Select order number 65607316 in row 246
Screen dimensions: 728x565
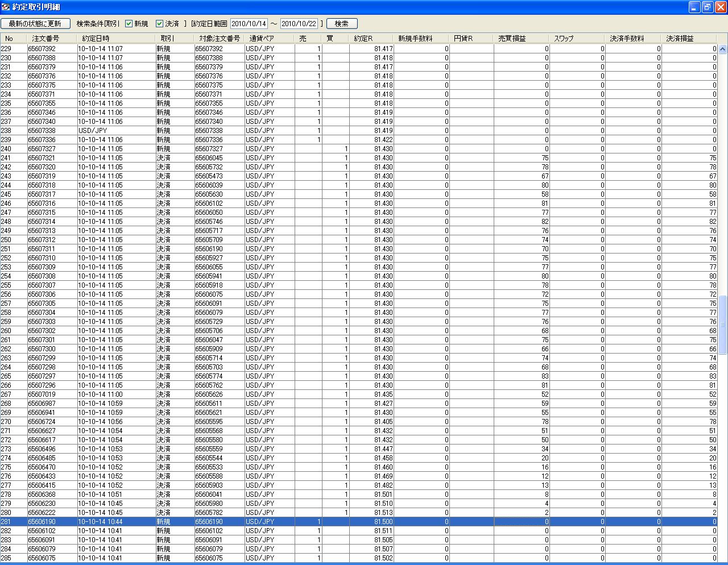click(x=52, y=203)
